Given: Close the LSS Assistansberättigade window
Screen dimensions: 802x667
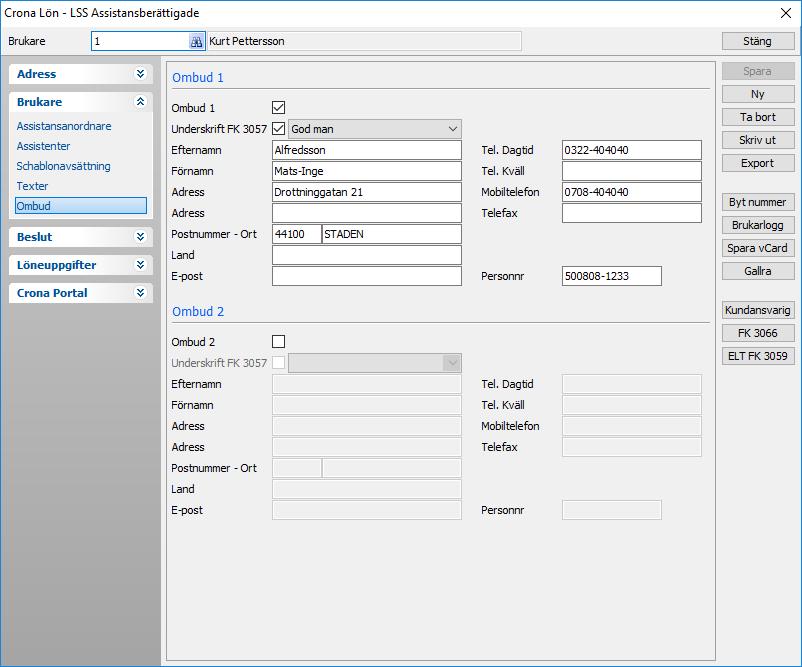Looking at the screenshot, I should [786, 13].
